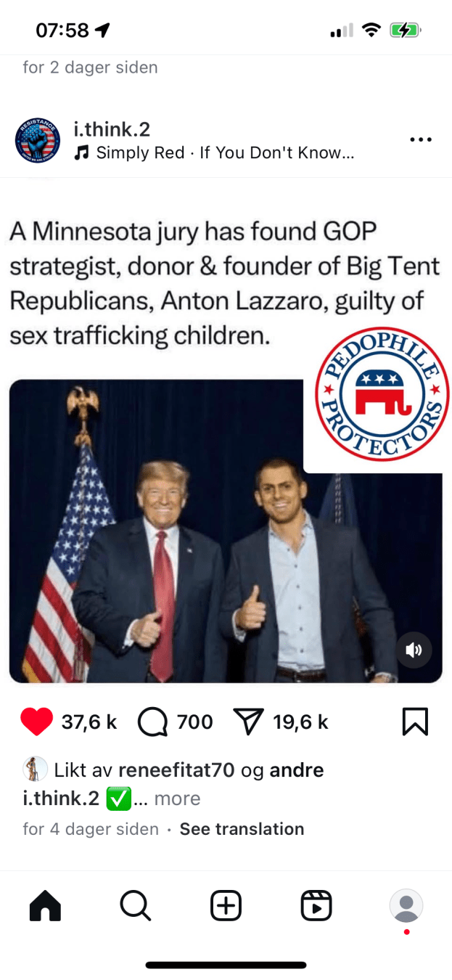Screen dimensions: 452x980
Task: Open Search tab with magnifier icon
Action: coord(135,905)
